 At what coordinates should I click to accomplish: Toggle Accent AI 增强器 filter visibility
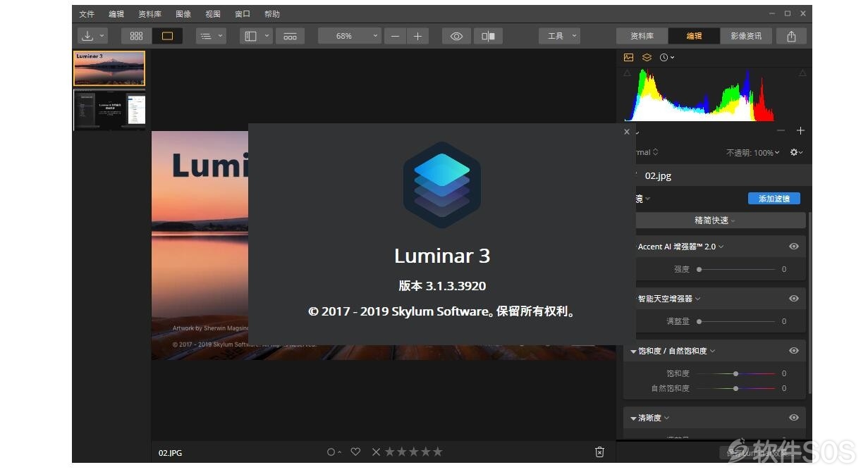(x=794, y=247)
